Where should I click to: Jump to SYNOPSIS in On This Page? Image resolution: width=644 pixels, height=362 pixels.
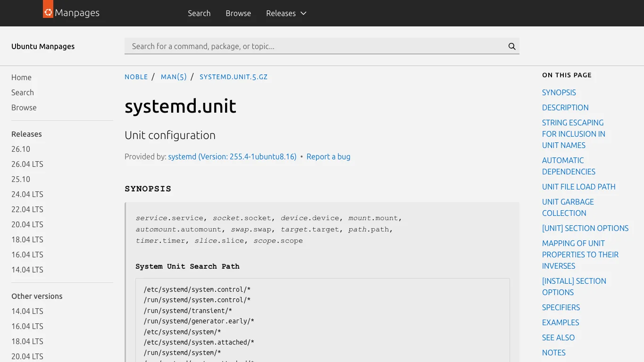pos(559,92)
